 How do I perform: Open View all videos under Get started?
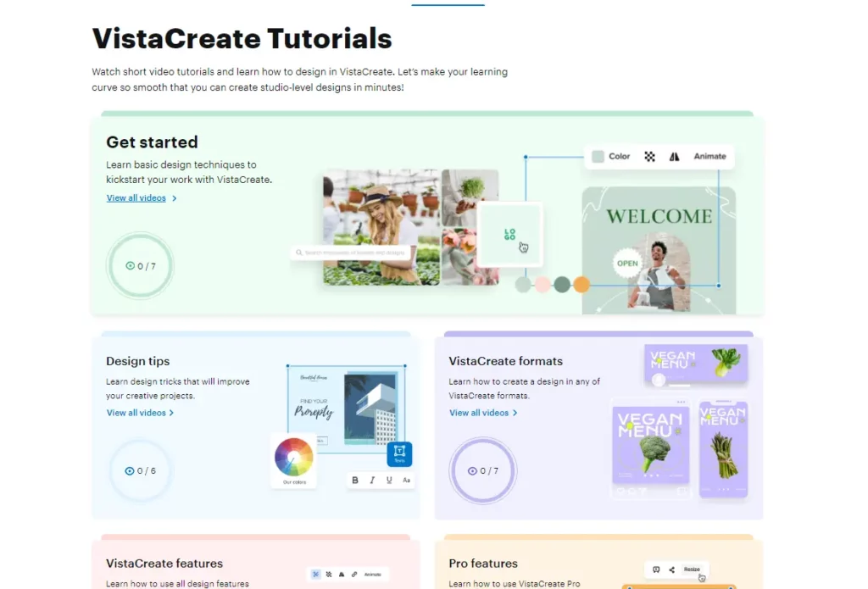136,198
